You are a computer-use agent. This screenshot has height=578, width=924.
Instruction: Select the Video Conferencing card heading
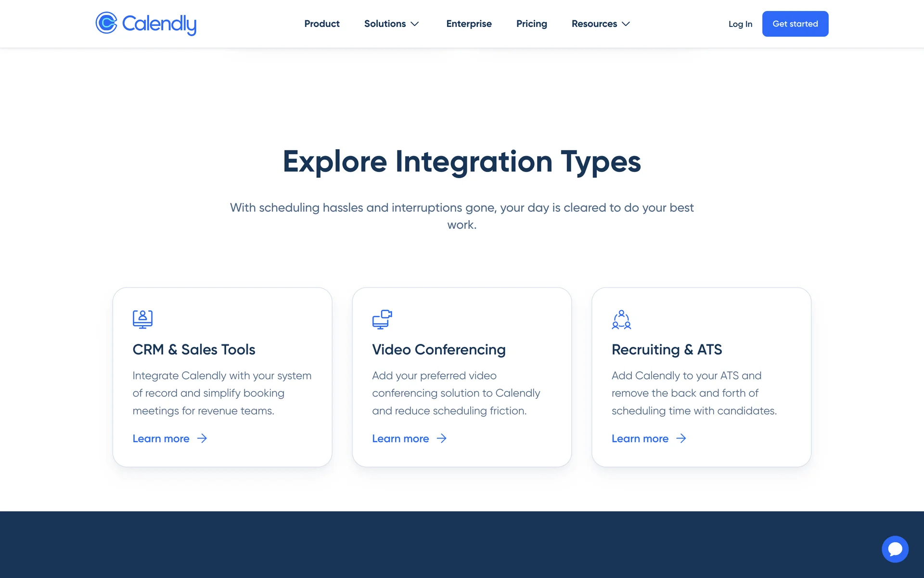[x=438, y=349]
